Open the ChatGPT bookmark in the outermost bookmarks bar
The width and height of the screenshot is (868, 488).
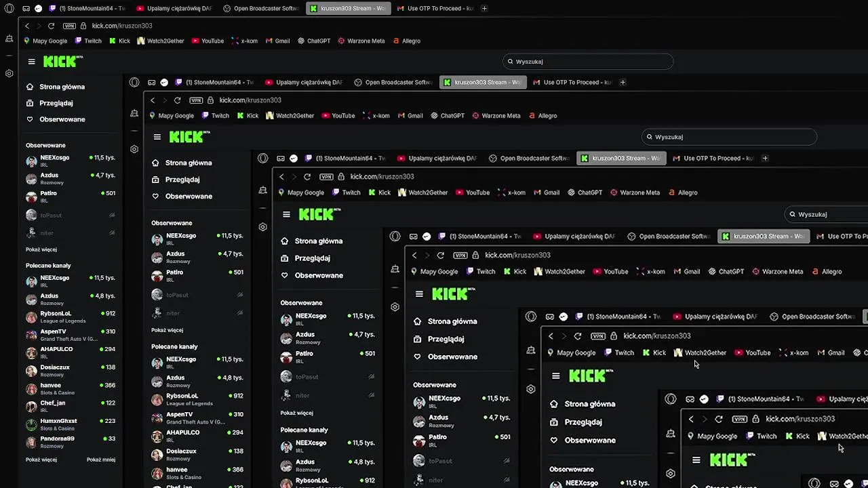point(313,41)
